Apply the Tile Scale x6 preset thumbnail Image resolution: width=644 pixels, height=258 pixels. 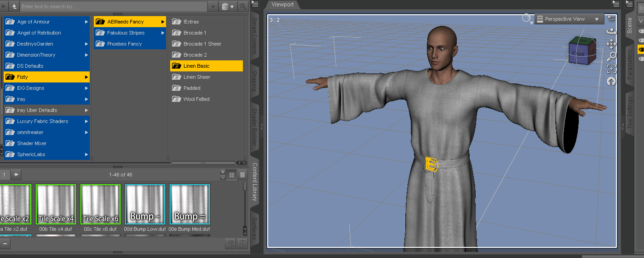(x=100, y=204)
